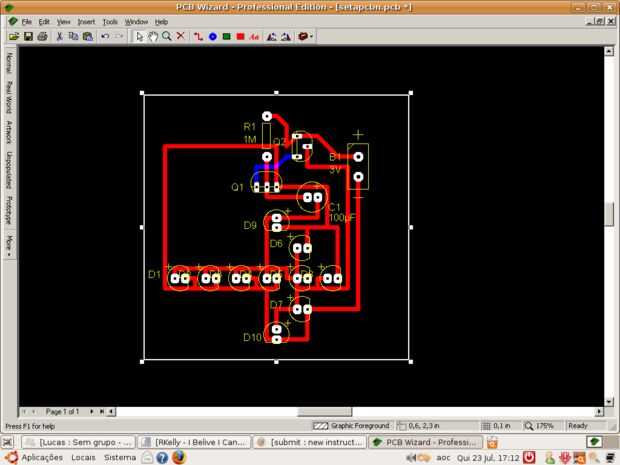Click the Print toolbar icon

[x=42, y=37]
